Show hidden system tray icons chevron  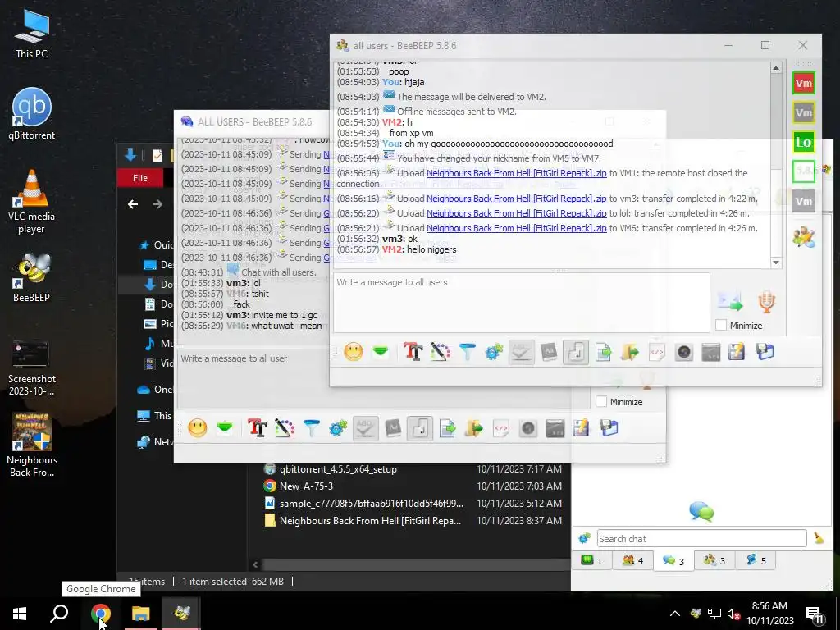pos(675,614)
